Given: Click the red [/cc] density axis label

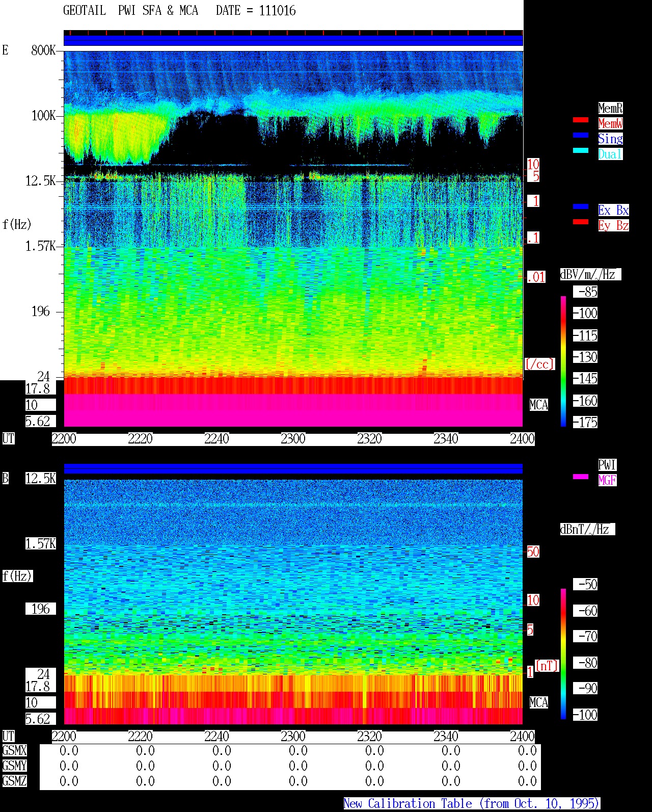Looking at the screenshot, I should coord(539,364).
